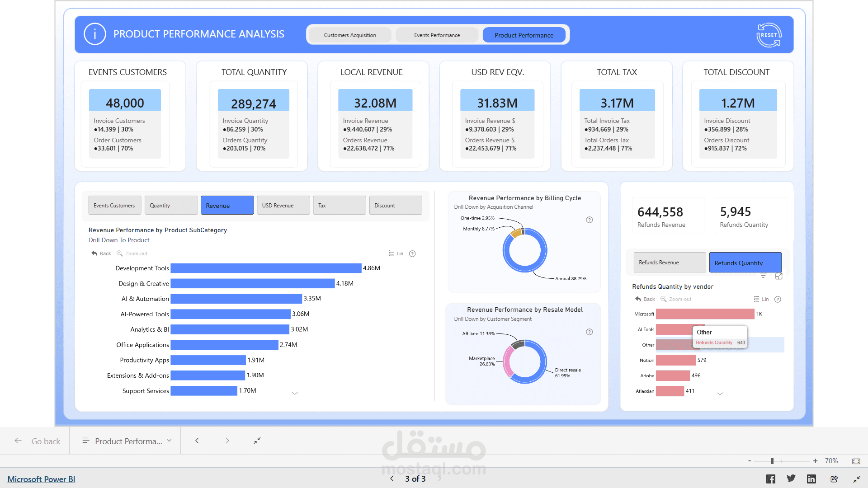868x488 pixels.
Task: Toggle Lin scale in Refunds vendor chart
Action: [x=761, y=299]
